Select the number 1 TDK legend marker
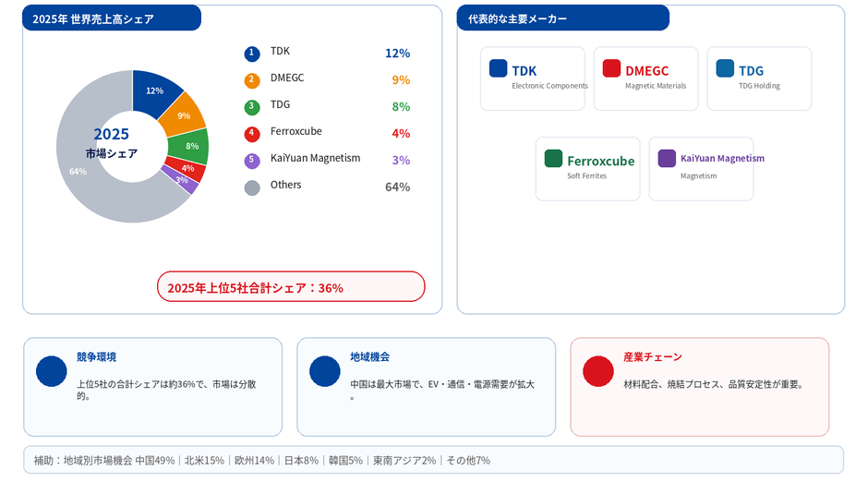The image size is (868, 482). pos(252,54)
